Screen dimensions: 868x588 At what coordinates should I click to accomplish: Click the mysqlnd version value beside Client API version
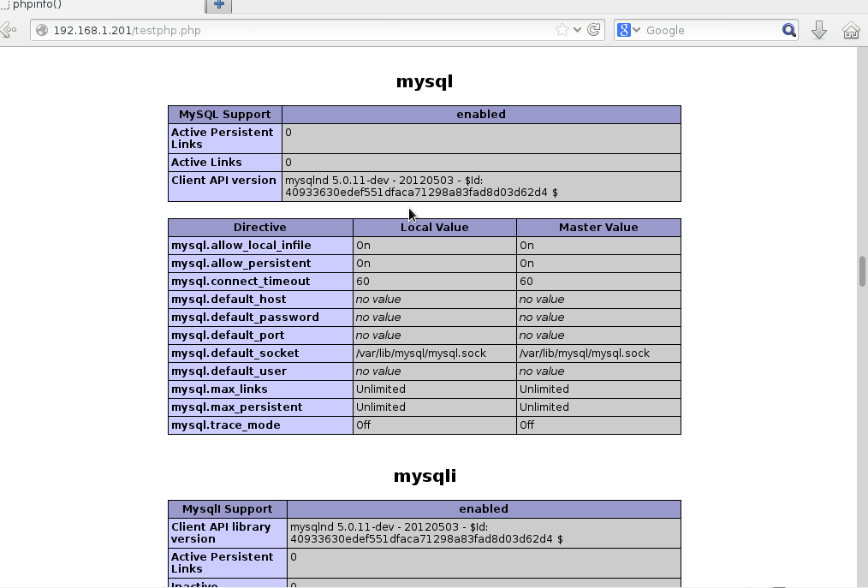[x=481, y=186]
